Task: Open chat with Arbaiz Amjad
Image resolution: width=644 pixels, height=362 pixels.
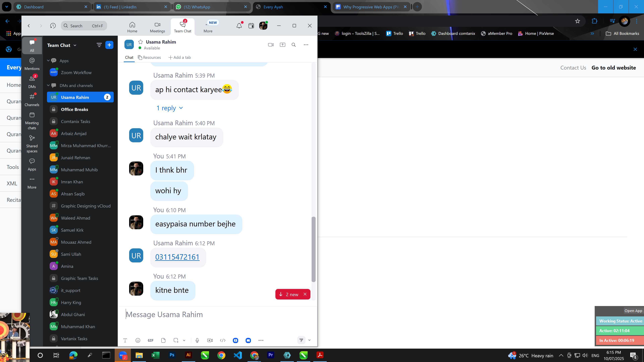Action: [x=80, y=133]
